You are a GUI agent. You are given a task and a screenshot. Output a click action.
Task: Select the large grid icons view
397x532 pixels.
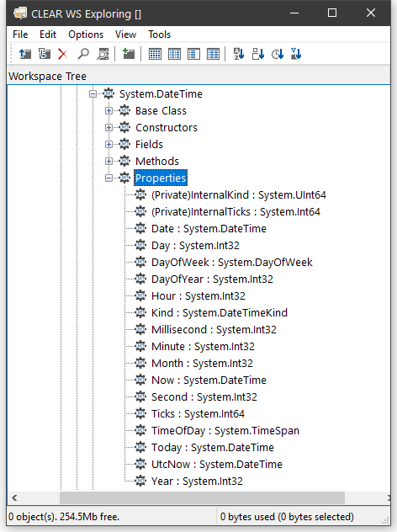155,54
